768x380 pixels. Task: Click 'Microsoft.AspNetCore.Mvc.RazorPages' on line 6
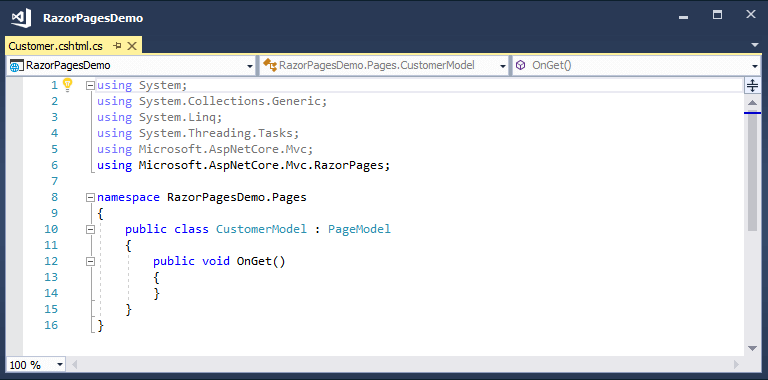point(261,166)
